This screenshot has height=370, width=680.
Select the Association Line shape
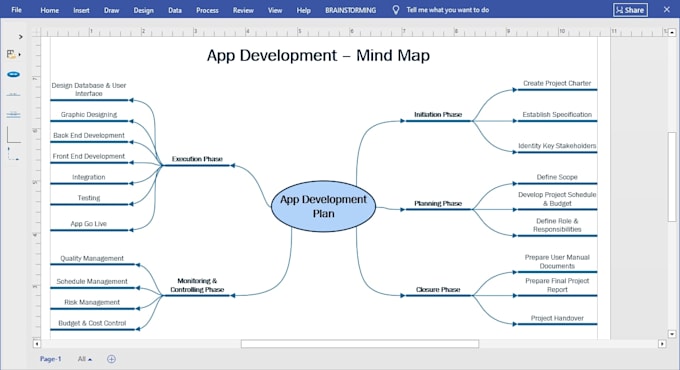coord(13,135)
